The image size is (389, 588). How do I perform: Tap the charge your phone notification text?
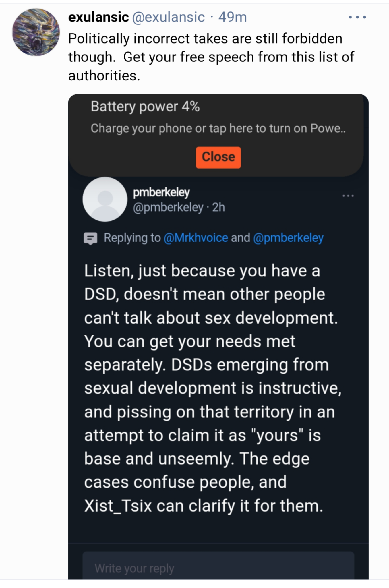click(x=218, y=128)
